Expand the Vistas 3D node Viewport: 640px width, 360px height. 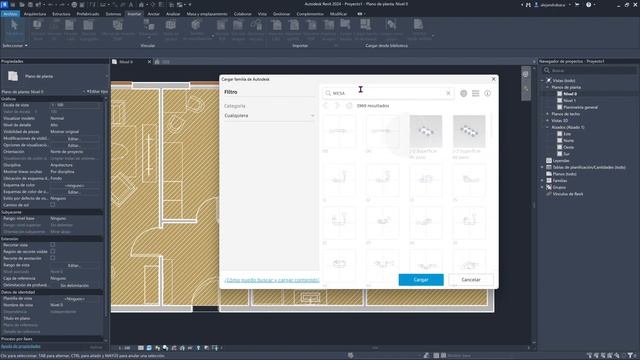coord(548,120)
